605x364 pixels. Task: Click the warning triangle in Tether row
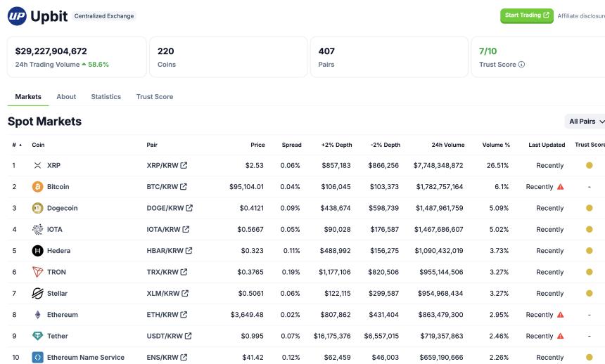(560, 336)
